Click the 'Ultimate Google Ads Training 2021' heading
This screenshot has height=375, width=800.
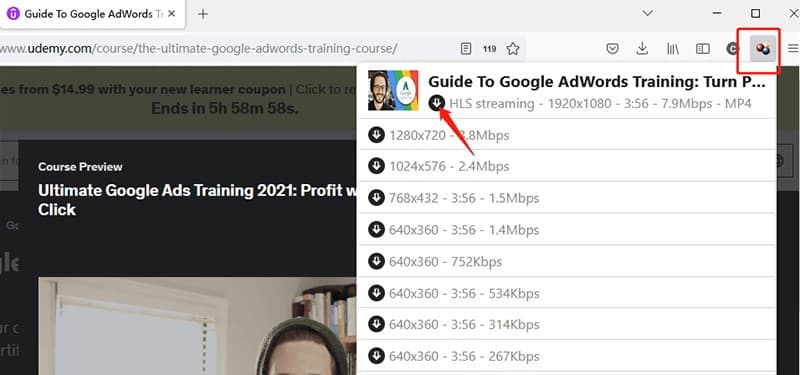197,200
